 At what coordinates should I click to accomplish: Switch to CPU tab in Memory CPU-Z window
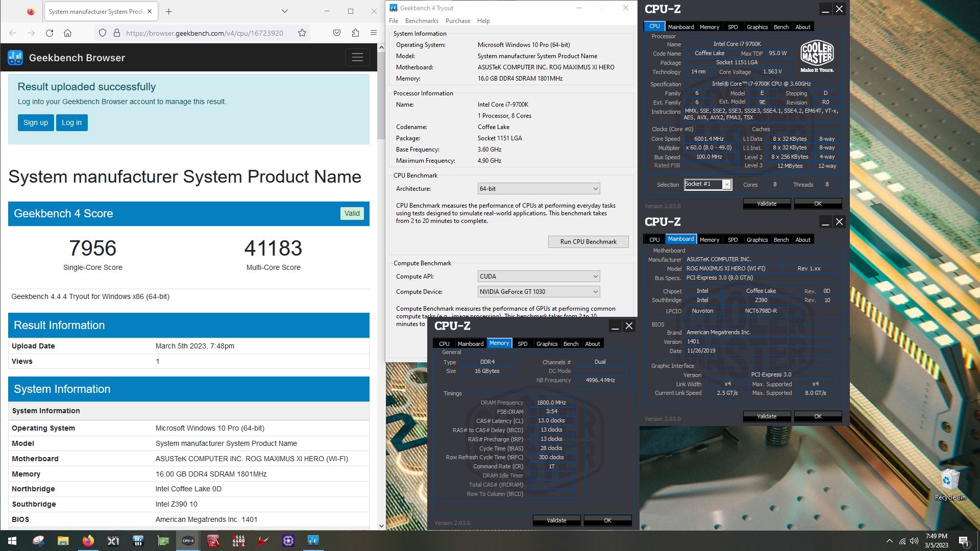[444, 344]
